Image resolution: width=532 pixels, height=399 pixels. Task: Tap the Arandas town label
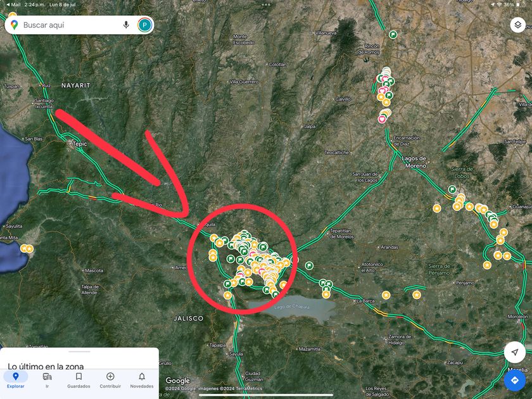pos(389,247)
